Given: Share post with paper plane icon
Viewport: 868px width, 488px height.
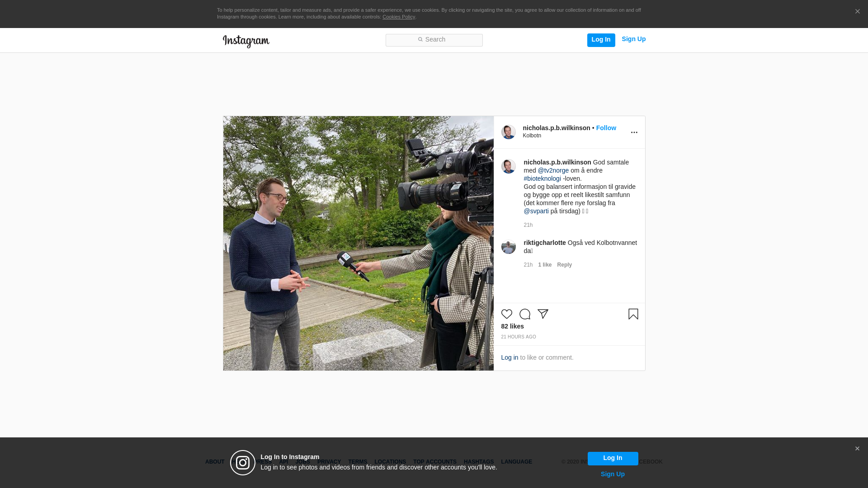Looking at the screenshot, I should point(542,314).
